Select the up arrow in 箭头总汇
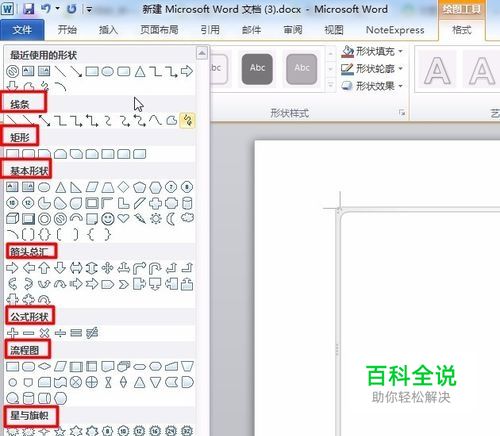This screenshot has width=500, height=436. pos(44,268)
